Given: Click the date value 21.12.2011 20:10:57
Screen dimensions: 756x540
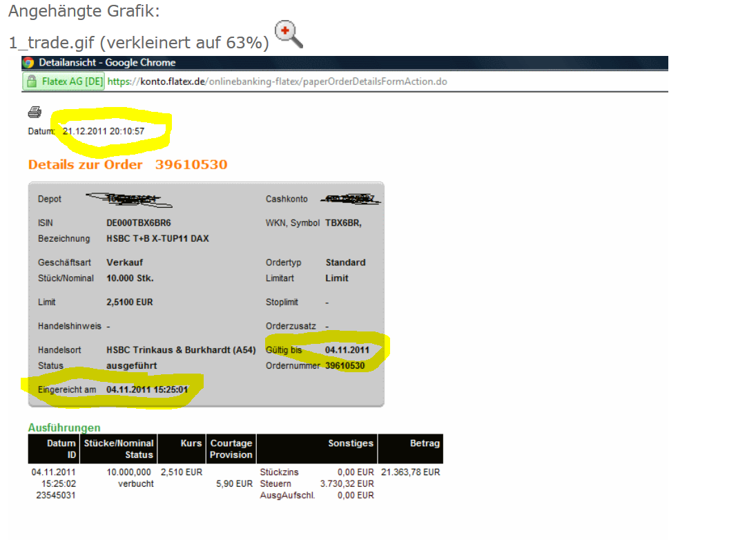Looking at the screenshot, I should (104, 131).
